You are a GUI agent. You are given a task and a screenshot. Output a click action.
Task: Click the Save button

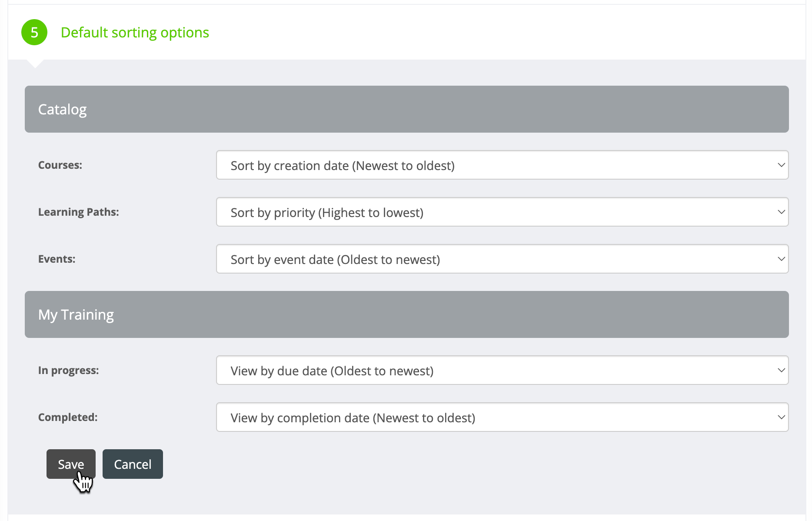[71, 464]
